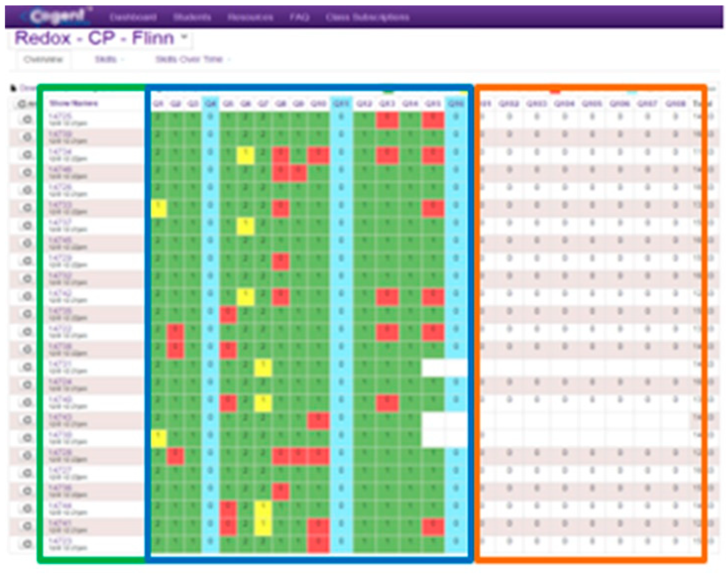728x574 pixels.
Task: Click the download icon above the table
Action: (x=13, y=88)
